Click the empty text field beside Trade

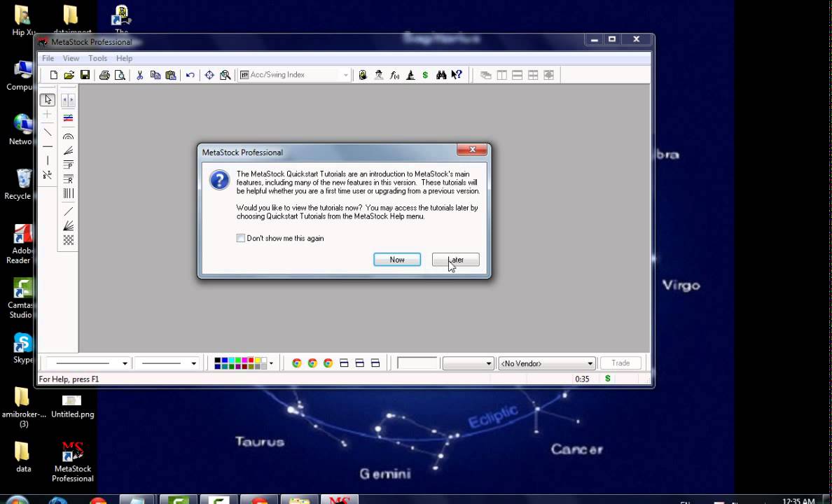(x=417, y=363)
